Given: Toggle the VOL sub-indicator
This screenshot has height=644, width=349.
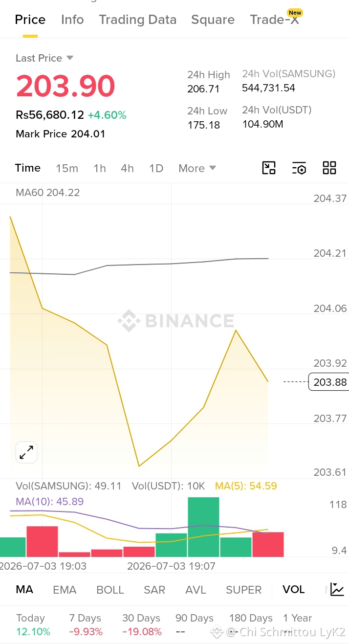Looking at the screenshot, I should coord(293,589).
